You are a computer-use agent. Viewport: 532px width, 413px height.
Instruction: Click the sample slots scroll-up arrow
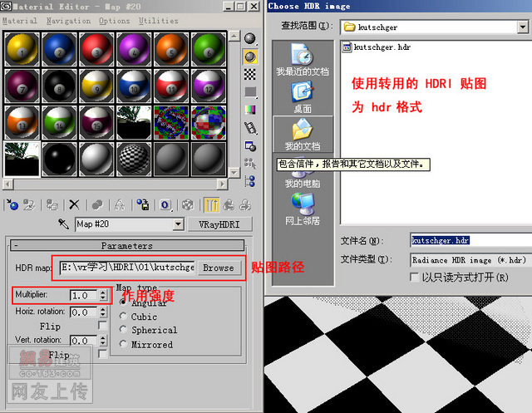tap(234, 36)
